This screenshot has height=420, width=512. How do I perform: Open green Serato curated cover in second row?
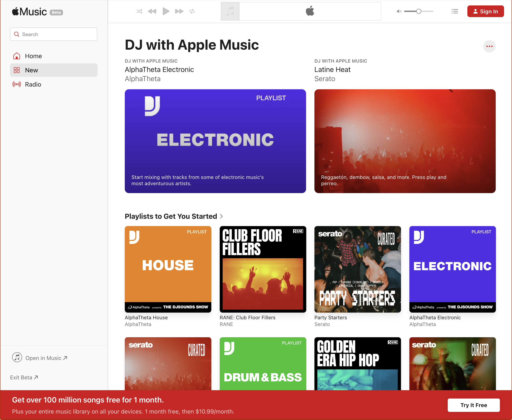(453, 364)
